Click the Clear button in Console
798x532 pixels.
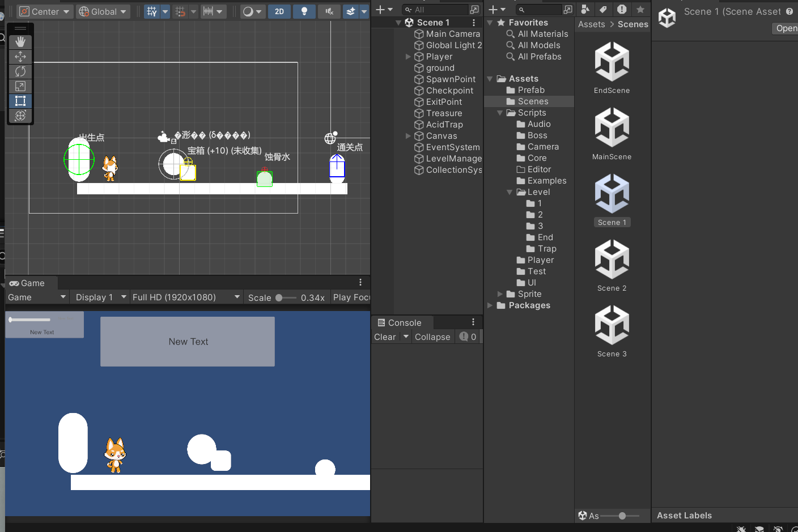coord(385,337)
